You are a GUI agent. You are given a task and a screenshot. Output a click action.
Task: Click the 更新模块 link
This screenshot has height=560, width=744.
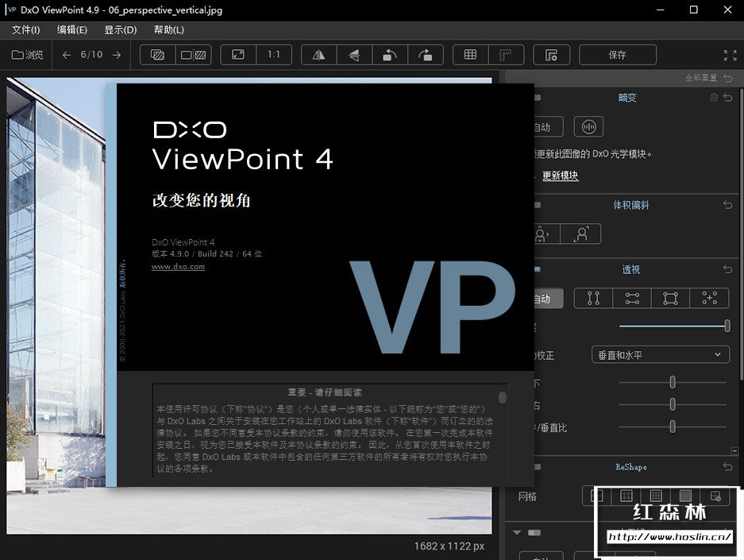(x=561, y=176)
